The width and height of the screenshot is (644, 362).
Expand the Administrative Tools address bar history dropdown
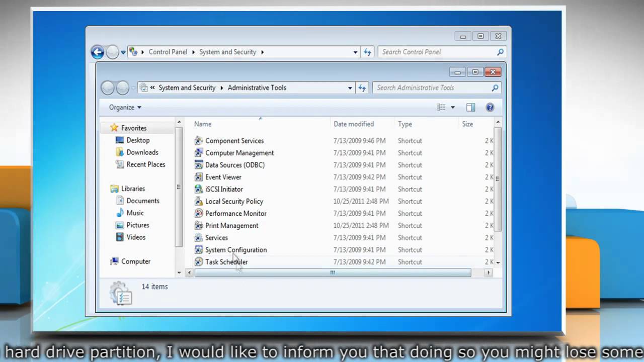350,87
